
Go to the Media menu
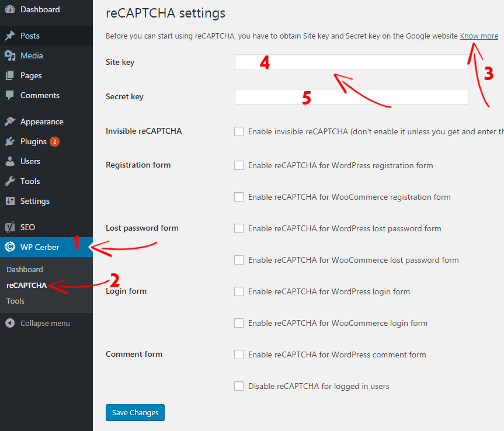coord(46,55)
